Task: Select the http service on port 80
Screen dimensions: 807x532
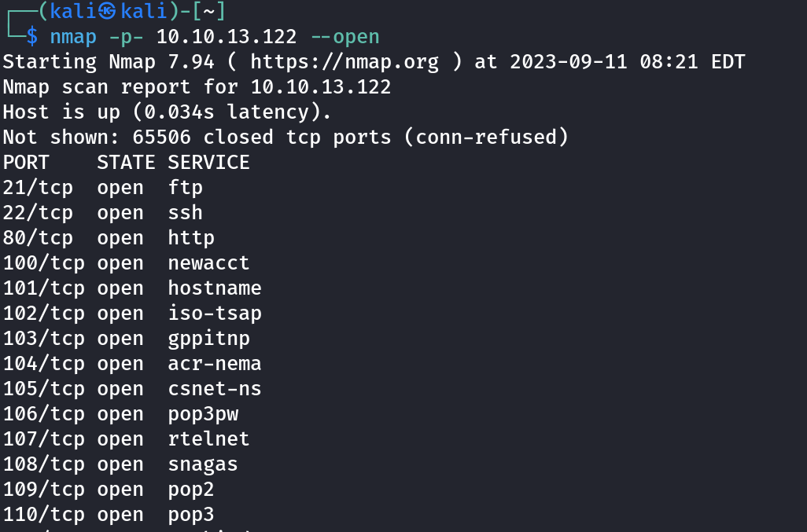Action: (x=191, y=238)
